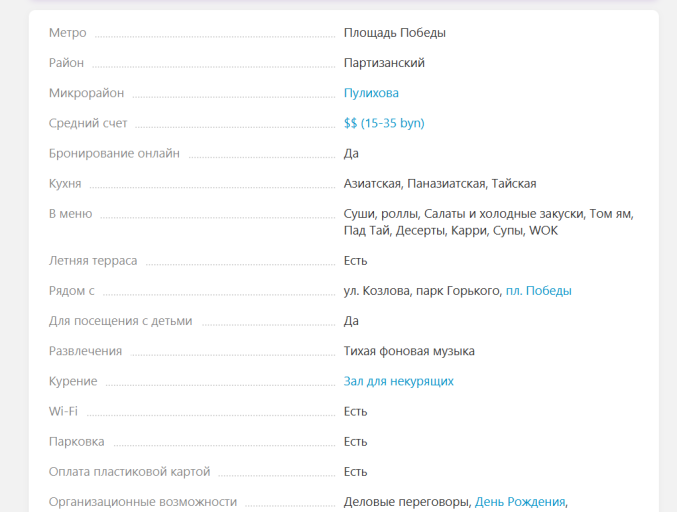Screen dimensions: 677x512
Task: Click the Парковка label
Action: click(x=76, y=442)
